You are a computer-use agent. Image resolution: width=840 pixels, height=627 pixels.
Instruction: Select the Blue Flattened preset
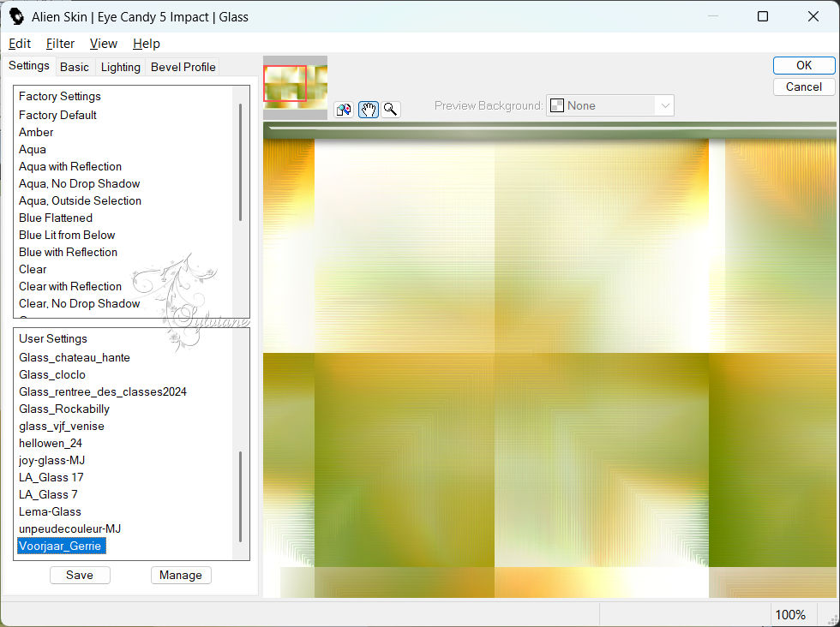(x=55, y=218)
